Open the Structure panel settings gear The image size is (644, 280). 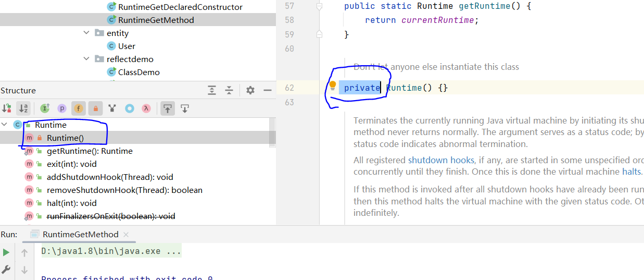(250, 90)
